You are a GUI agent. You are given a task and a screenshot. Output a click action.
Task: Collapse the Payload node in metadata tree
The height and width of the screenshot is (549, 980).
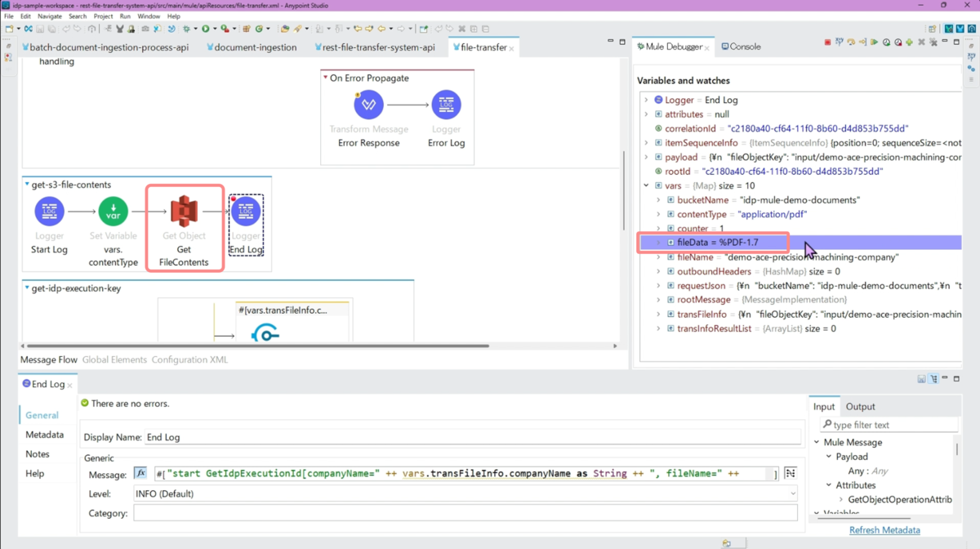829,457
